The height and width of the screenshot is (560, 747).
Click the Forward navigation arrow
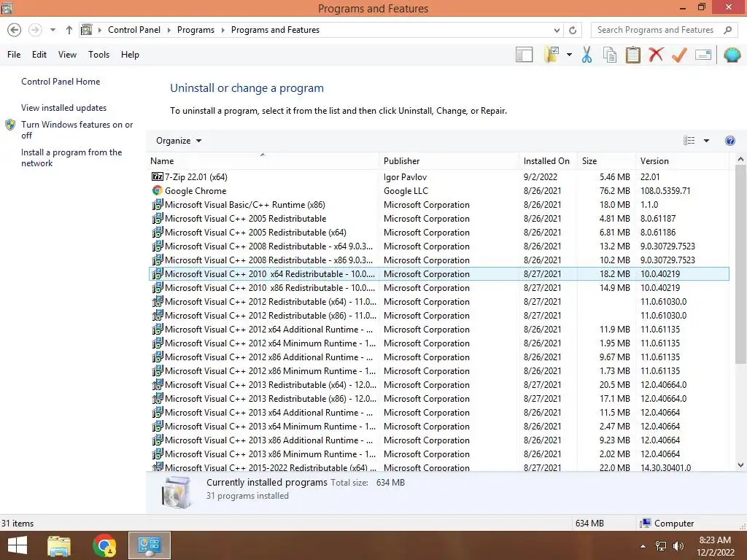[x=35, y=30]
